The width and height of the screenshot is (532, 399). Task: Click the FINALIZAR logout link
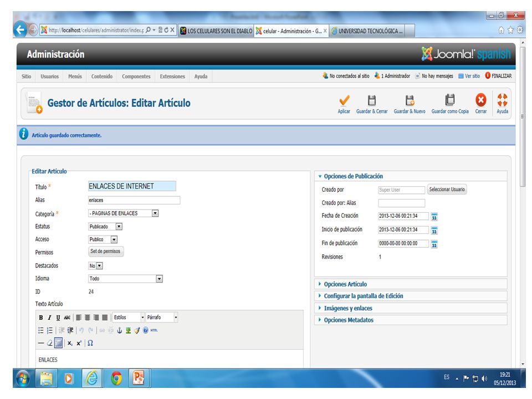(498, 76)
